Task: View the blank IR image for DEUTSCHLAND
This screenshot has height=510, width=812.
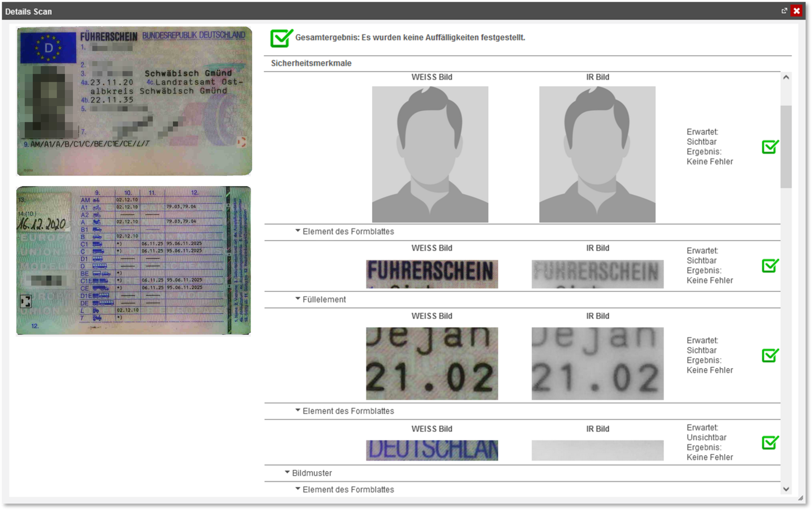Action: tap(597, 450)
